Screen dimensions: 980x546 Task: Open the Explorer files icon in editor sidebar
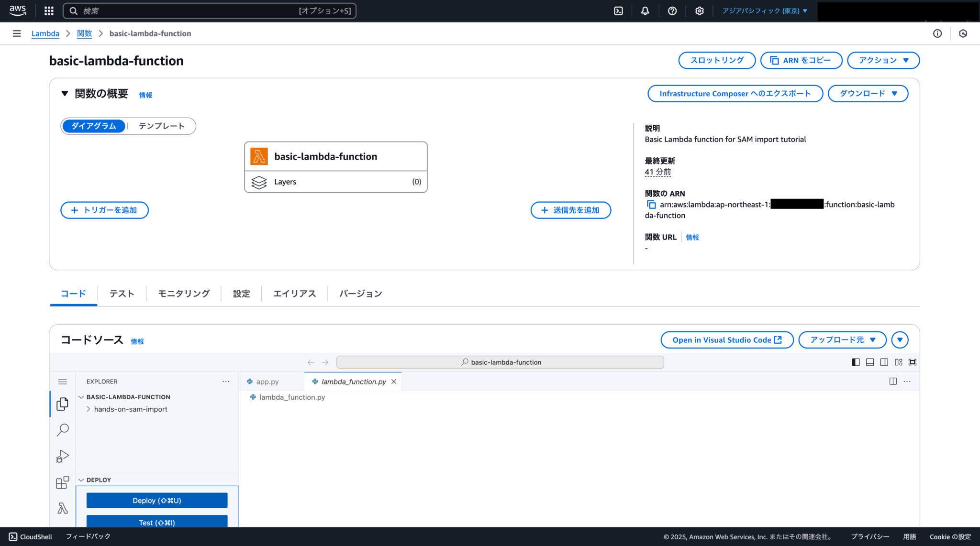[63, 404]
